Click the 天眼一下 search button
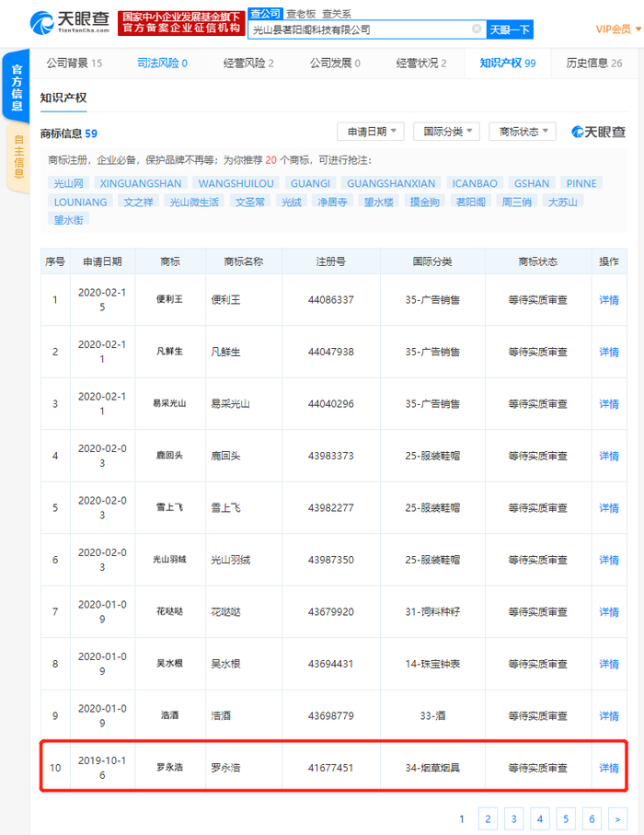Image resolution: width=644 pixels, height=835 pixels. [x=510, y=29]
